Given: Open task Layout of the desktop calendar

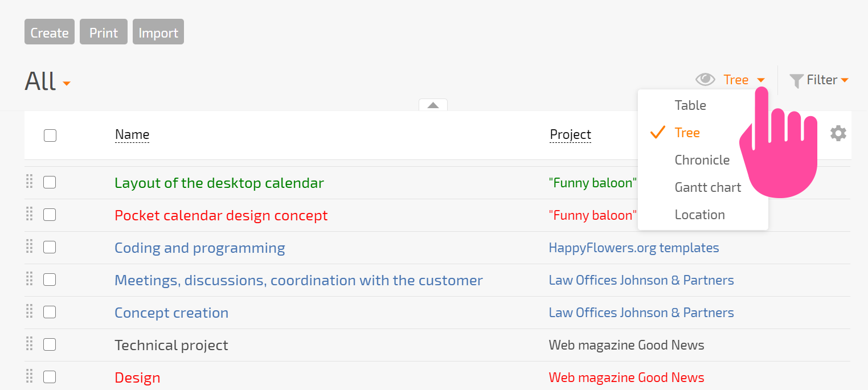Looking at the screenshot, I should tap(219, 183).
